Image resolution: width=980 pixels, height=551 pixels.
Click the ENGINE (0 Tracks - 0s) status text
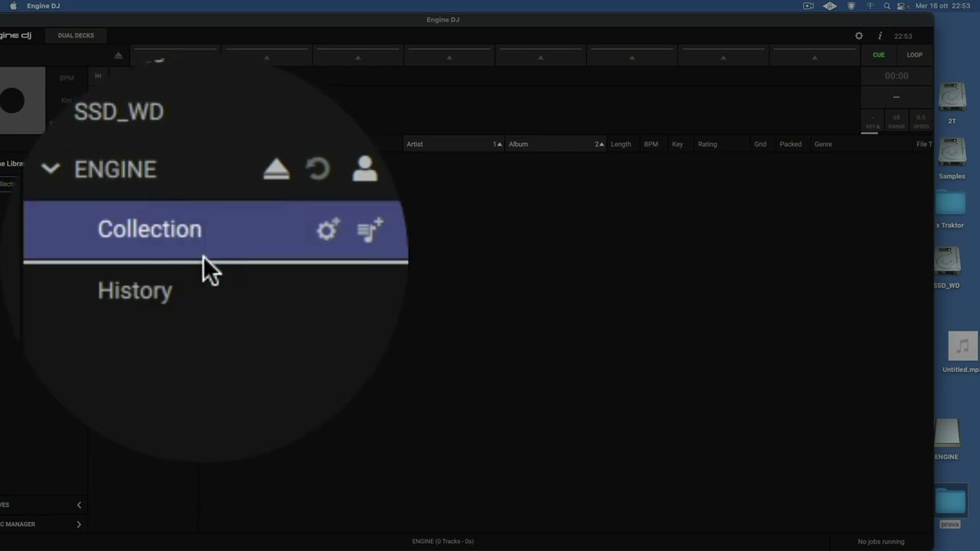(443, 542)
